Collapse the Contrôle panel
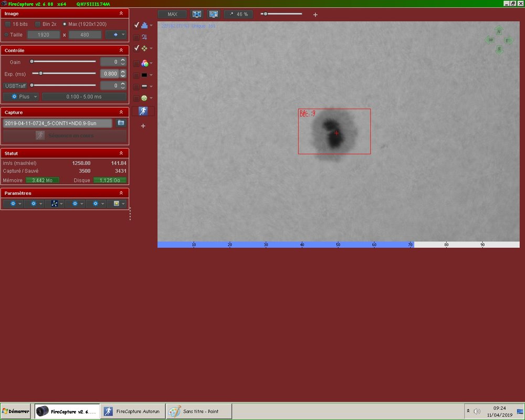Image resolution: width=525 pixels, height=420 pixels. pyautogui.click(x=121, y=50)
